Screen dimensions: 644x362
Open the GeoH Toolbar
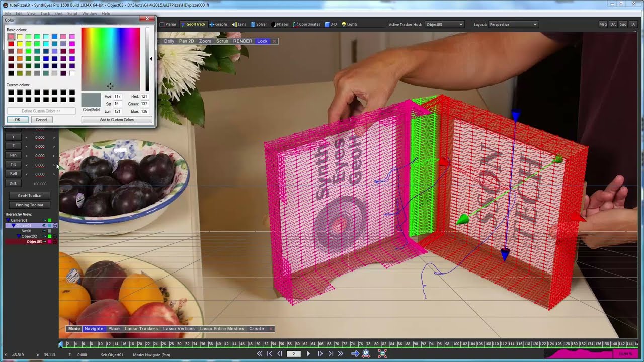pos(30,196)
